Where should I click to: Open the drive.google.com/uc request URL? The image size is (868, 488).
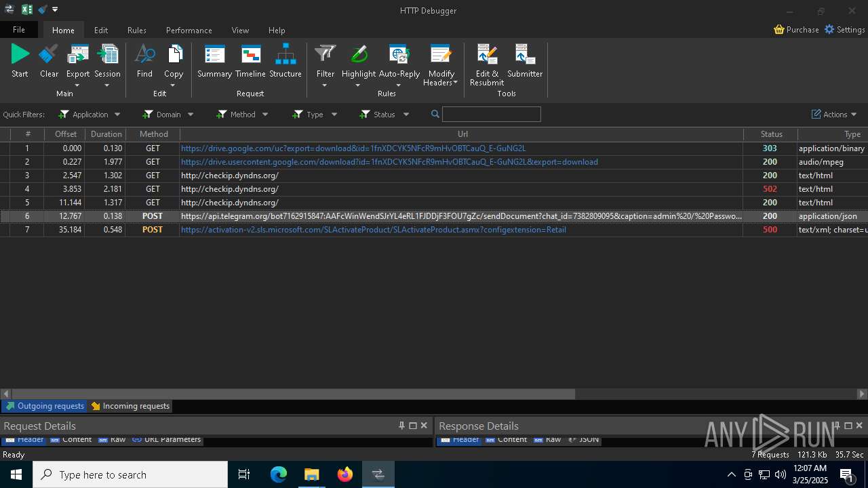[353, 148]
